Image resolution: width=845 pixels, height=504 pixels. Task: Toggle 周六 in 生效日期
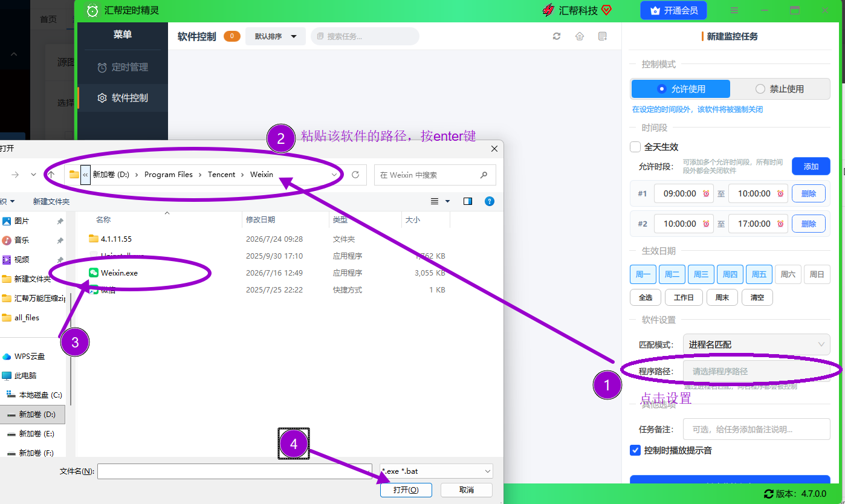[788, 274]
